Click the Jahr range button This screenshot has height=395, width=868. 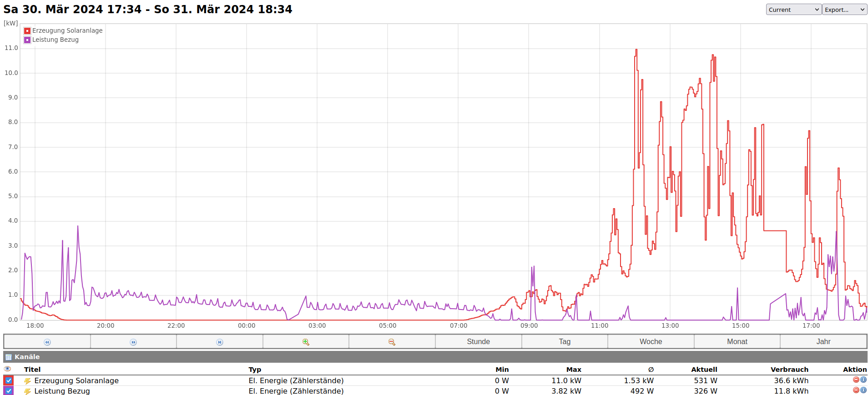pyautogui.click(x=823, y=342)
